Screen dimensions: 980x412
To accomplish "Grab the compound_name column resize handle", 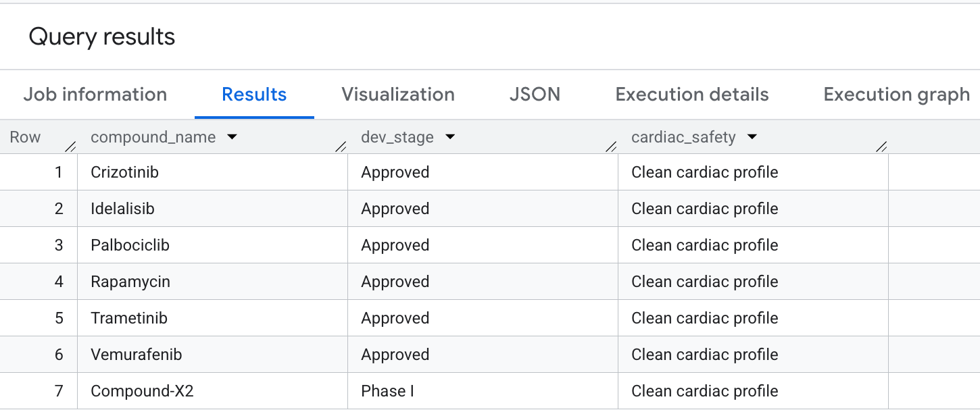I will (x=341, y=146).
